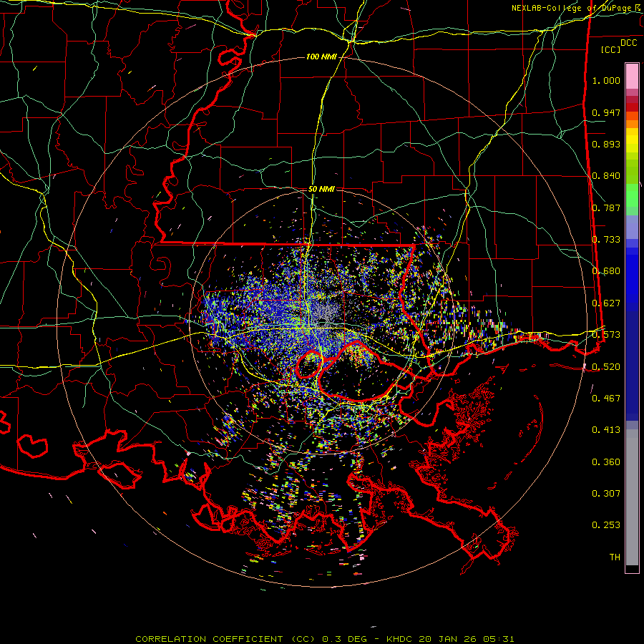Image resolution: width=644 pixels, height=644 pixels.
Task: Click the Correlation Coefficient caption at bottom
Action: tap(324, 639)
